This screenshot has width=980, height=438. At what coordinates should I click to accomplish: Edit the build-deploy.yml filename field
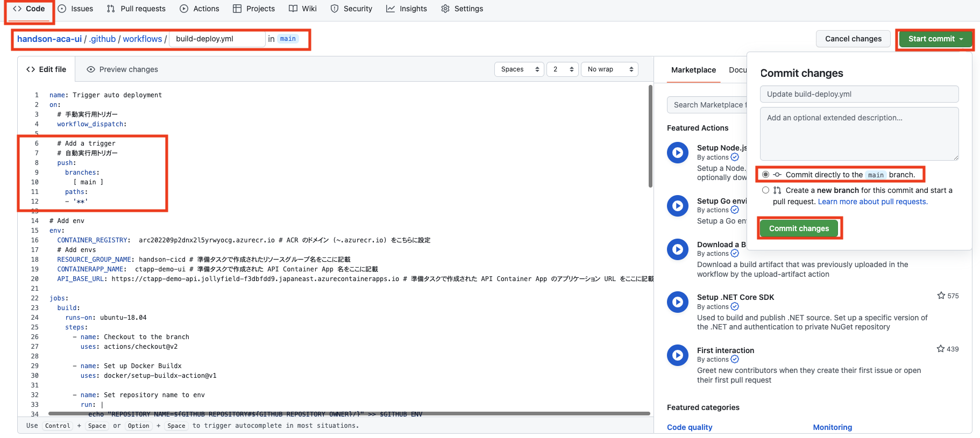tap(217, 39)
